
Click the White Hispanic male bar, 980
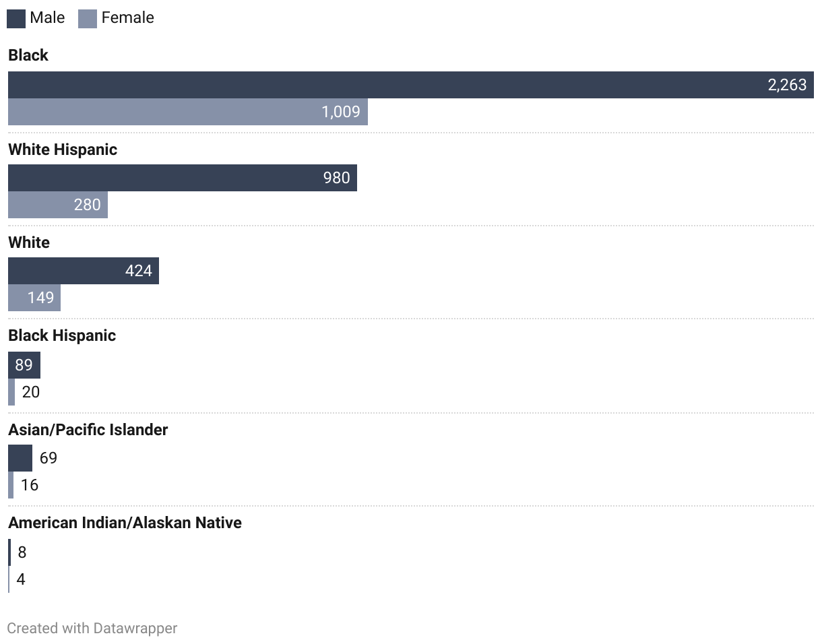(182, 178)
